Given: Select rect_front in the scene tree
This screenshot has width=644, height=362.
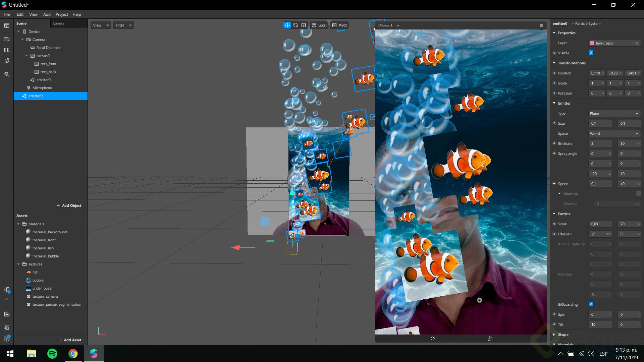Looking at the screenshot, I should pyautogui.click(x=48, y=64).
